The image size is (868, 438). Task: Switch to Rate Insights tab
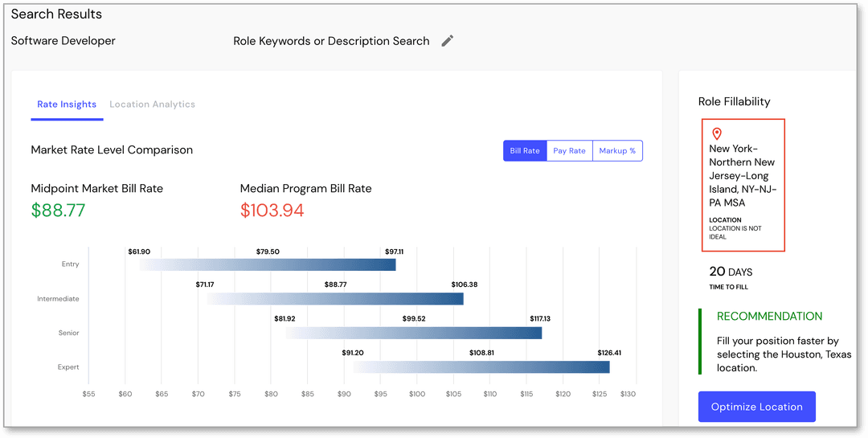tap(67, 104)
